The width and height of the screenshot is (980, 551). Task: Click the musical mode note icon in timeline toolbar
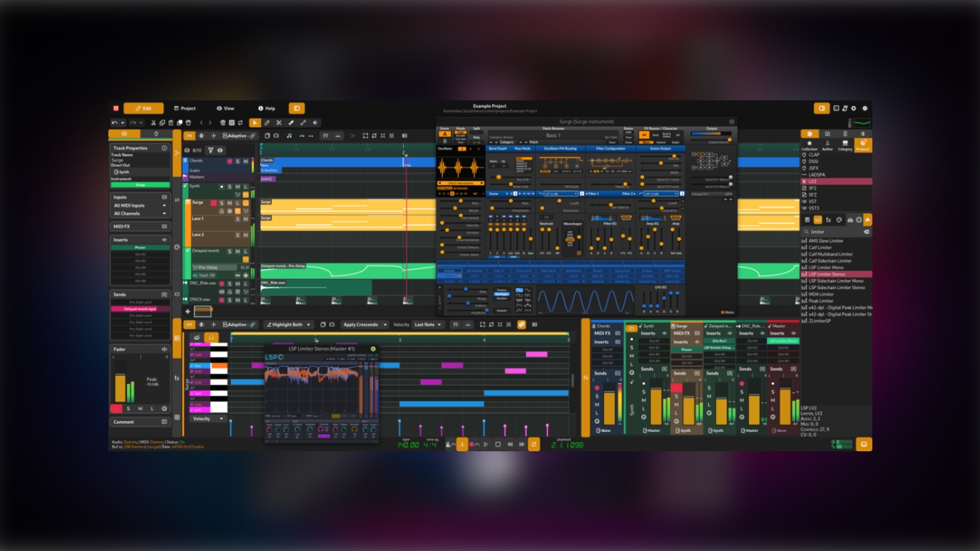click(x=289, y=136)
